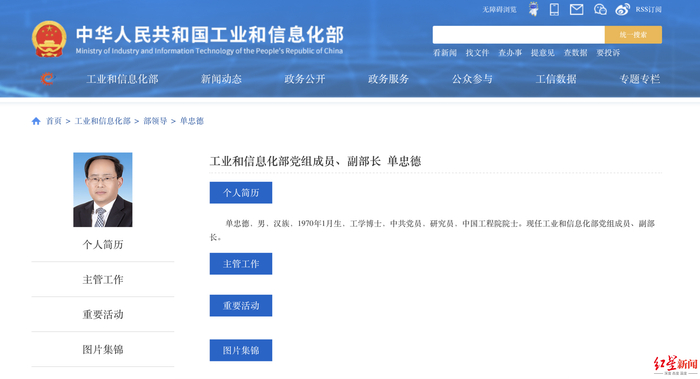Open 专题专栏 navigation menu

[639, 79]
